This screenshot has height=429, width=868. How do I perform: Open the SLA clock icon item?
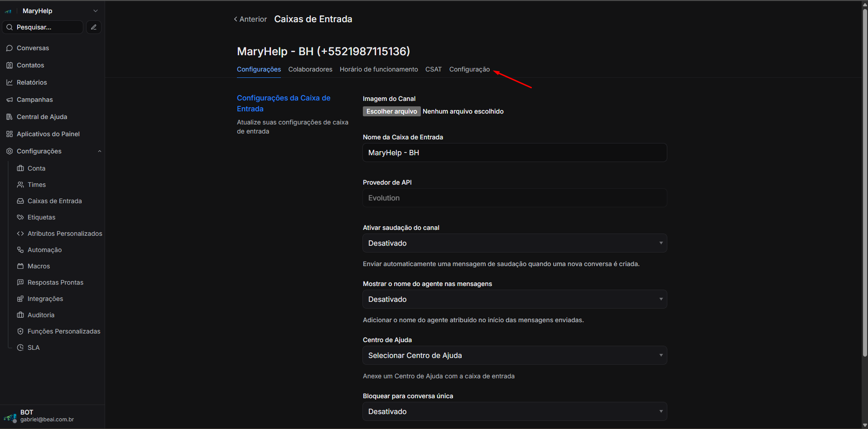point(20,348)
